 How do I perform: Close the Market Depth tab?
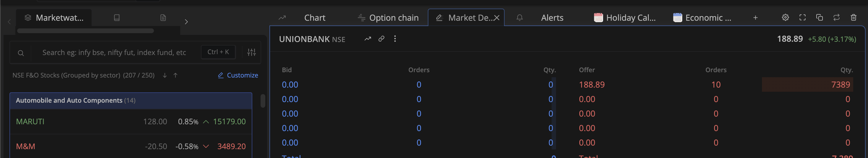[497, 18]
